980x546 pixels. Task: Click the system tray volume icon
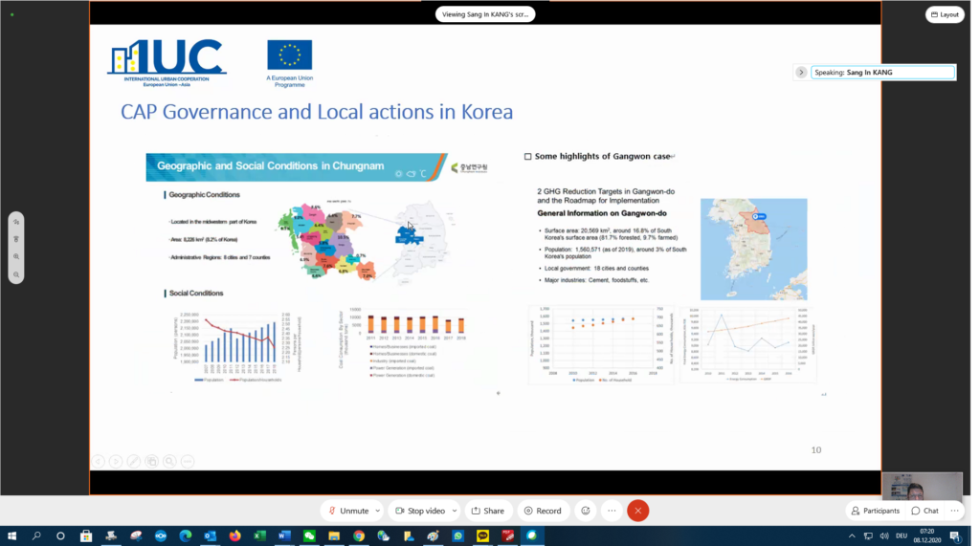pyautogui.click(x=883, y=536)
